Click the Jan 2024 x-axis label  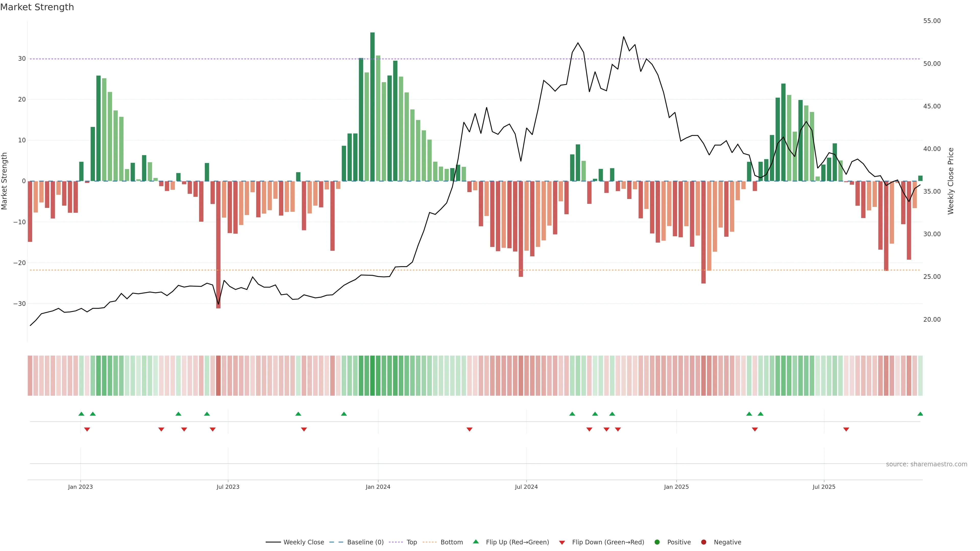point(378,487)
